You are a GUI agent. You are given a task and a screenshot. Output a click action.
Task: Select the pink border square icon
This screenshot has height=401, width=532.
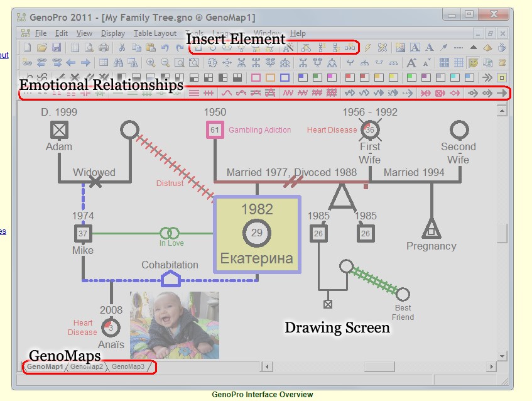click(x=256, y=78)
